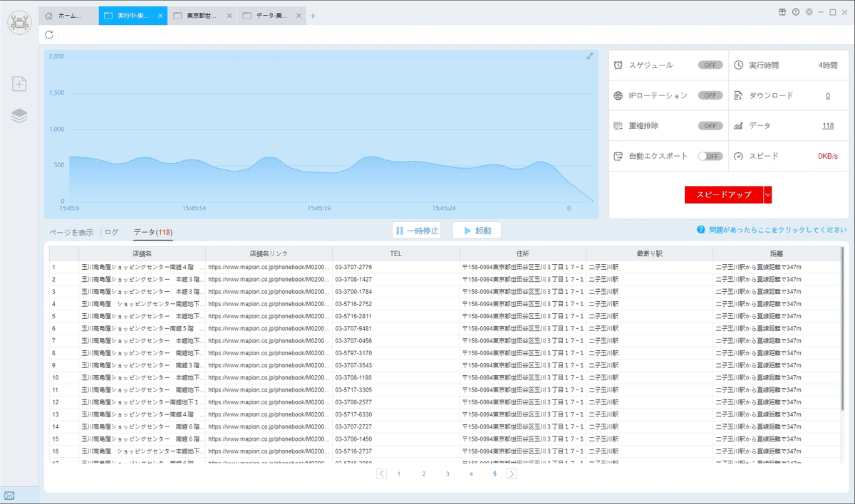The width and height of the screenshot is (855, 504).
Task: Click the red スピードアップ button
Action: click(723, 195)
